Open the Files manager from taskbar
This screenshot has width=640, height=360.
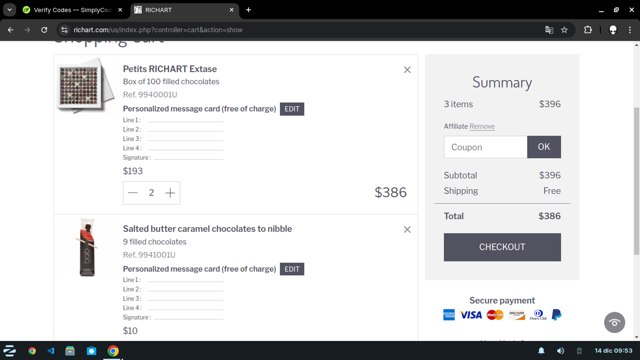click(70, 351)
